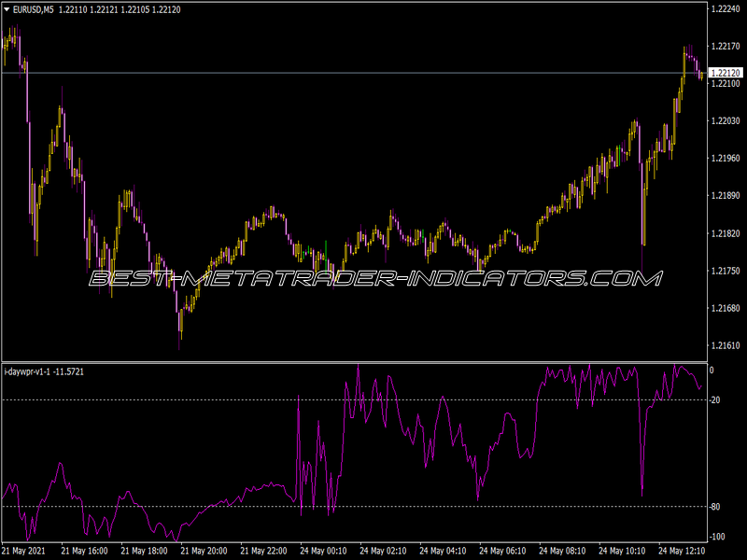747x560 pixels.
Task: Click the 1.21610 price scale label
Action: tap(726, 345)
